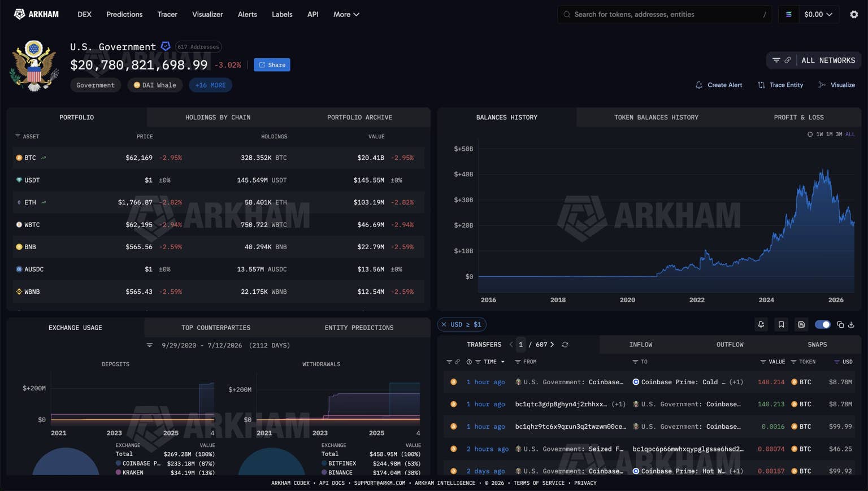Click the filter icon beside ALL NETWORKS
Image resolution: width=868 pixels, height=491 pixels.
776,60
